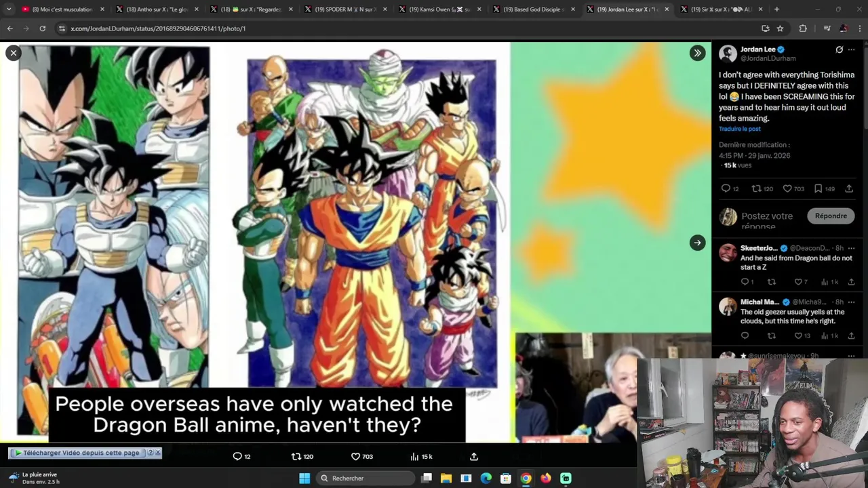868x488 pixels.
Task: Close the Télécharger Vidéo download bar
Action: tap(158, 453)
